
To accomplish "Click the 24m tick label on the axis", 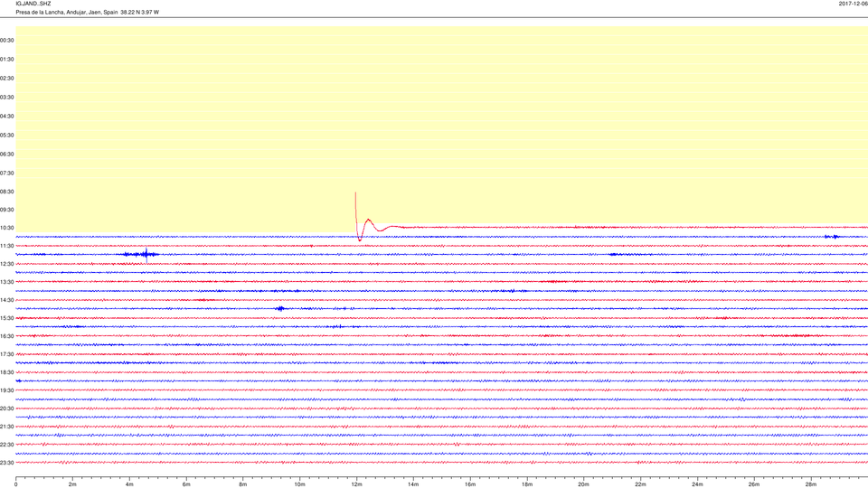I will (697, 484).
